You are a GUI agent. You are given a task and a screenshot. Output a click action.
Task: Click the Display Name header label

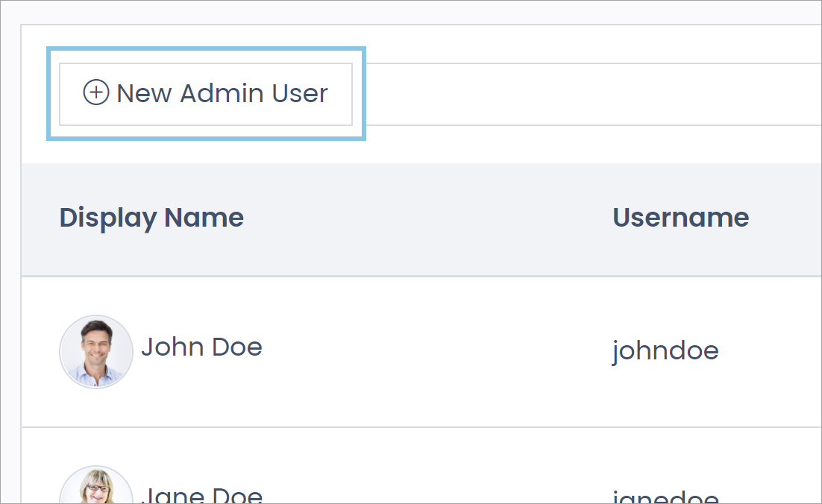pos(151,218)
